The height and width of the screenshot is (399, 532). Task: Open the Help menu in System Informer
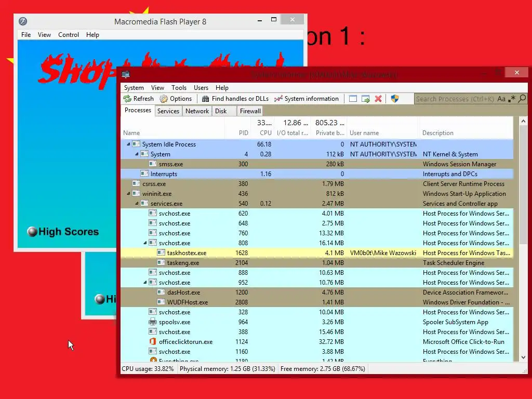[222, 87]
